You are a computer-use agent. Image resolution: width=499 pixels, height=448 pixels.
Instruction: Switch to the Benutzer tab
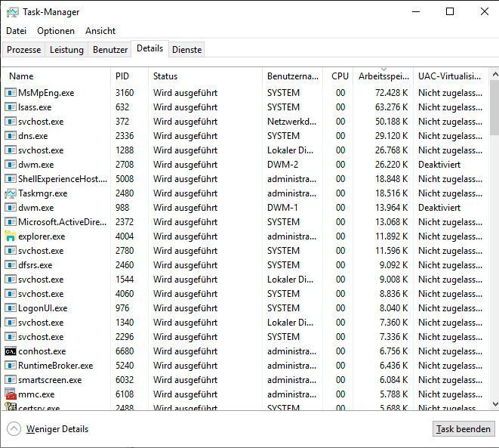point(110,50)
